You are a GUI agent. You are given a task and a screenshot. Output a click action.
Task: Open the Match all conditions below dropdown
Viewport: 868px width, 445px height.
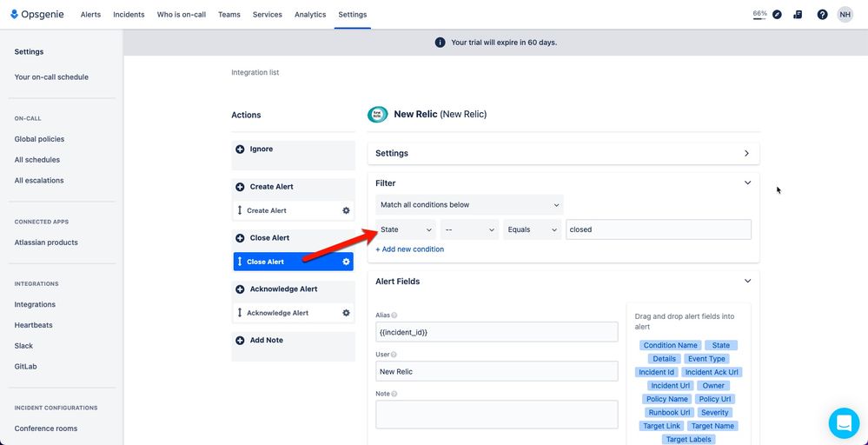tap(469, 205)
